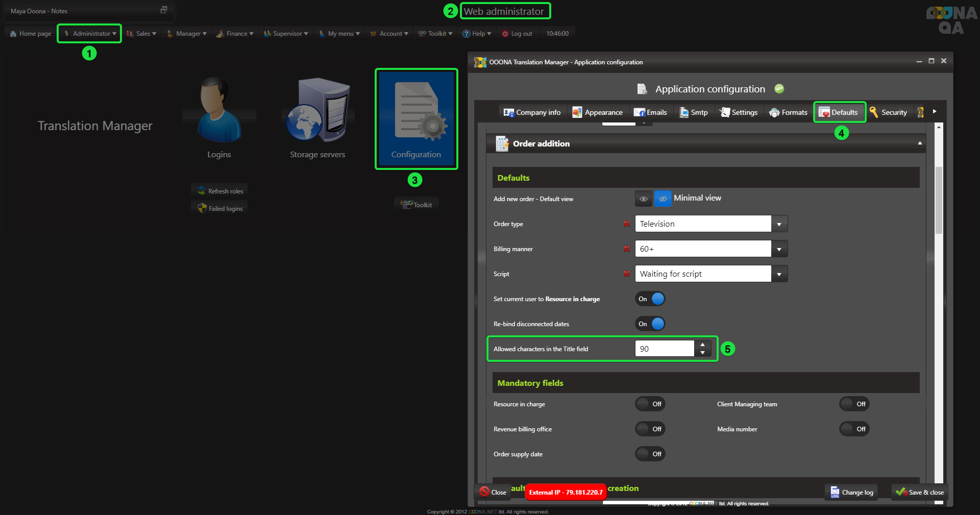Open the Configuration document icon

(416, 112)
